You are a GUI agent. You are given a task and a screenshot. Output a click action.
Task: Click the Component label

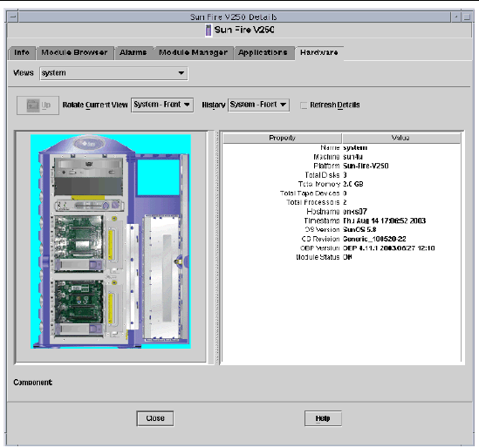click(32, 383)
